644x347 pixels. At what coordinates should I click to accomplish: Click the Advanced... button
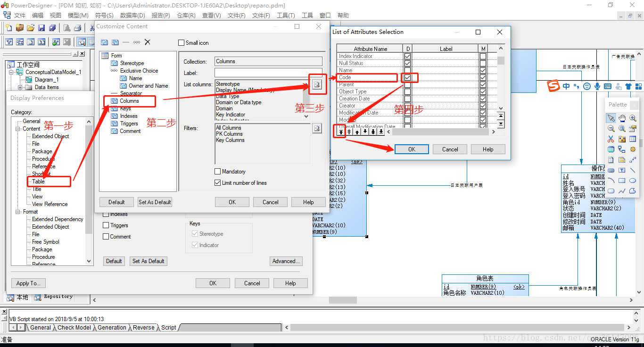point(286,261)
